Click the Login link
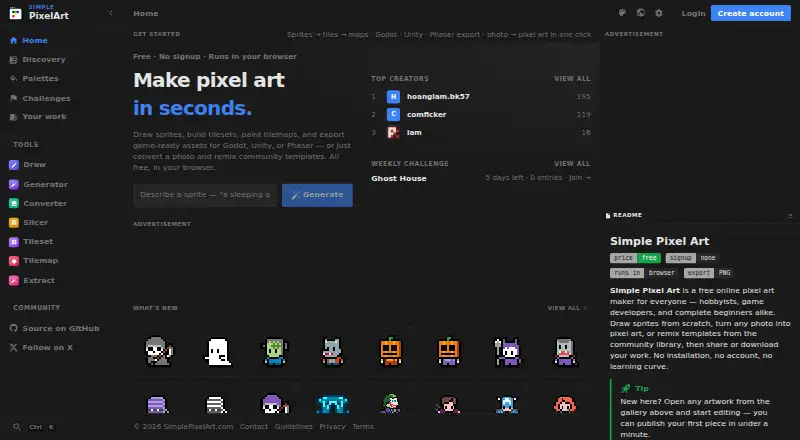This screenshot has height=440, width=800. point(693,13)
